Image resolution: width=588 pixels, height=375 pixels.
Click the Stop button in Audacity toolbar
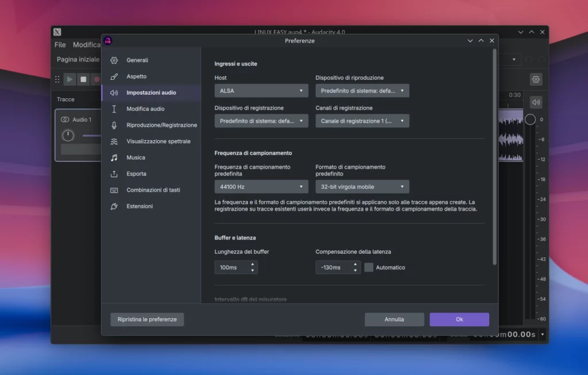(x=83, y=79)
